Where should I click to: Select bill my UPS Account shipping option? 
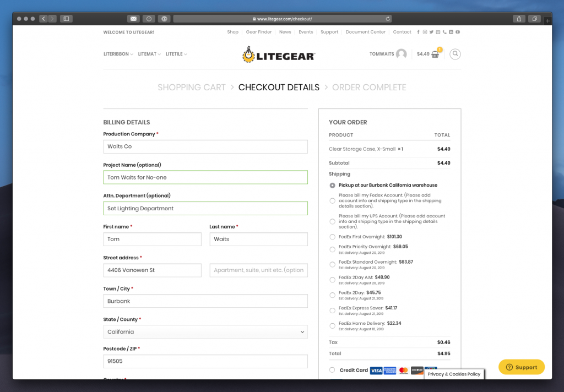click(332, 221)
